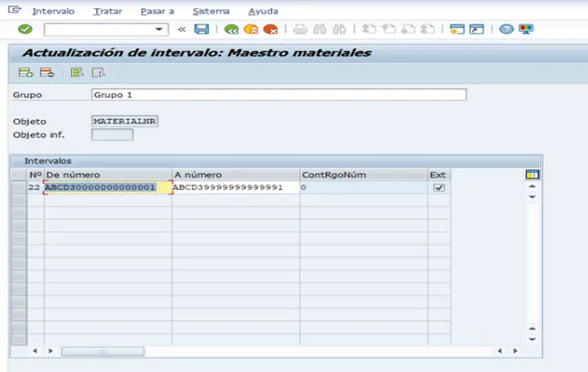Click the left arrow of horizontal scrollbar
The height and width of the screenshot is (372, 588).
pos(35,351)
